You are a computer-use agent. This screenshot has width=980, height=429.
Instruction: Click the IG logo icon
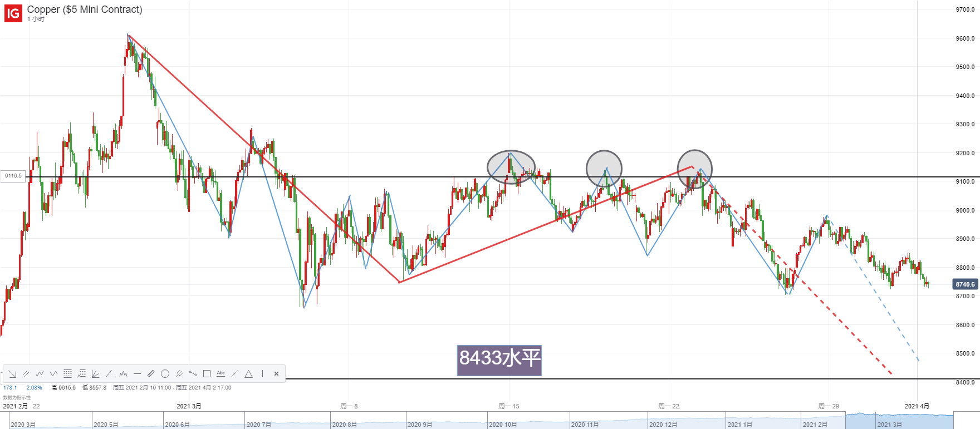pos(13,13)
